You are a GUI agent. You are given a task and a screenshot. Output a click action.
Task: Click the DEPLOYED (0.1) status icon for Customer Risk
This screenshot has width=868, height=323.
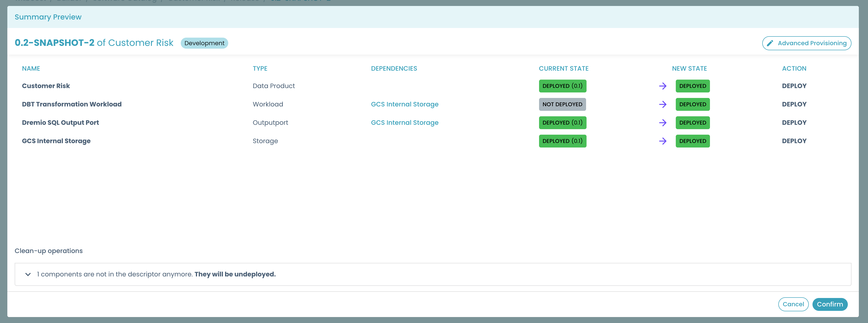point(562,86)
